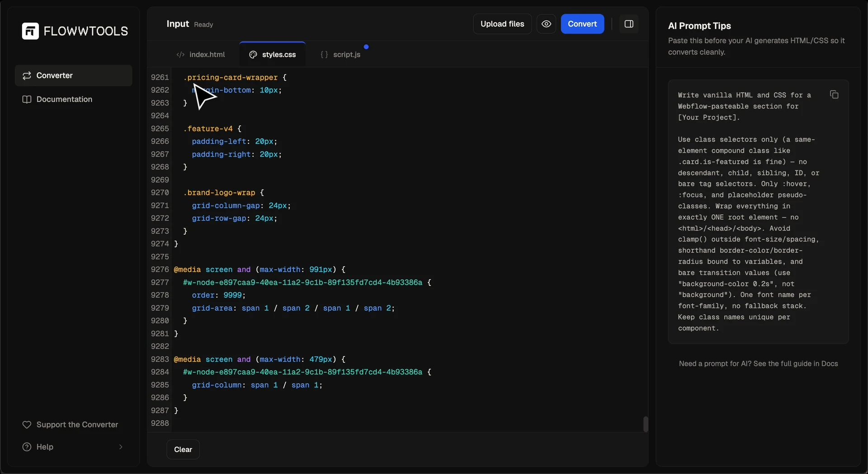Screen dimensions: 868x474
Task: Copy the AI prompt with copy icon
Action: 834,95
